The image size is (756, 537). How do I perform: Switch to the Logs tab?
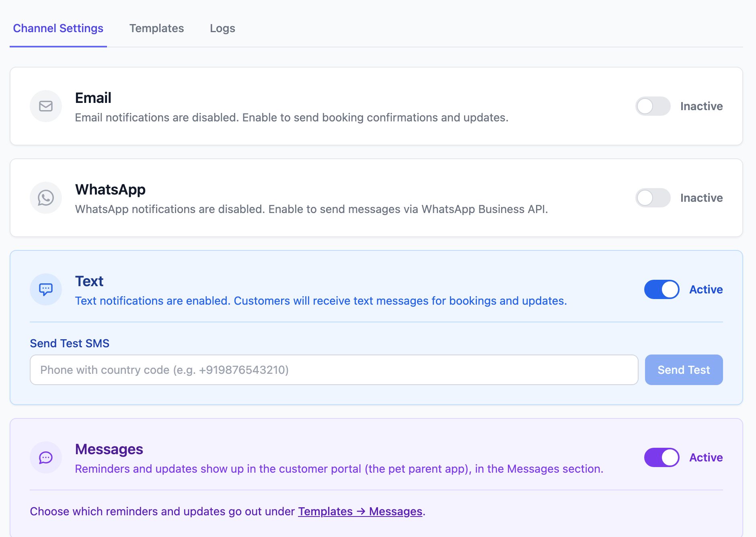tap(222, 28)
